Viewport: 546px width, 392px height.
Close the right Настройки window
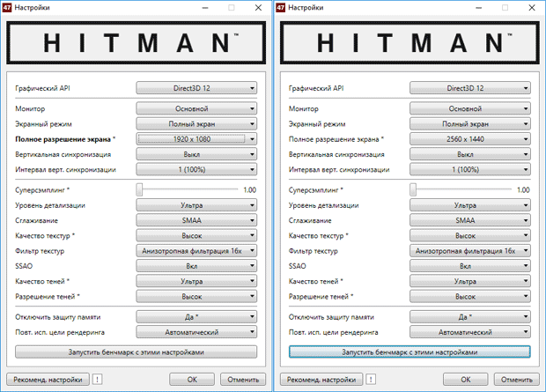(532, 8)
